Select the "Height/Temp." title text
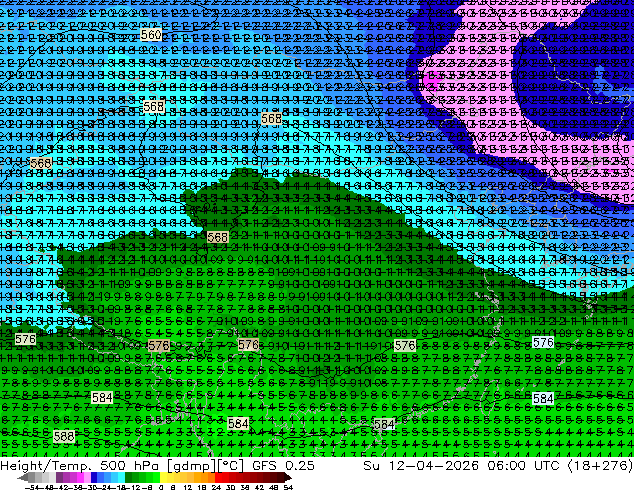634x490 pixels. [x=46, y=465]
